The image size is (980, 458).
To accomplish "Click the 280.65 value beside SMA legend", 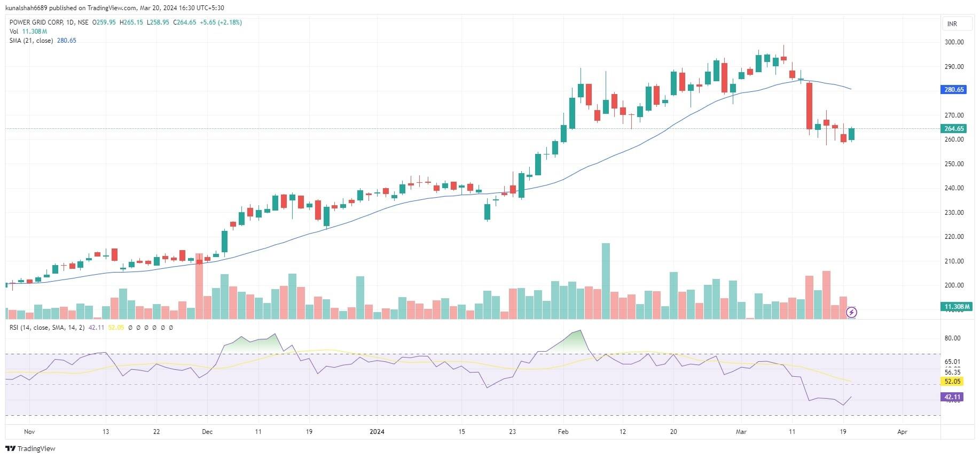I will point(67,41).
